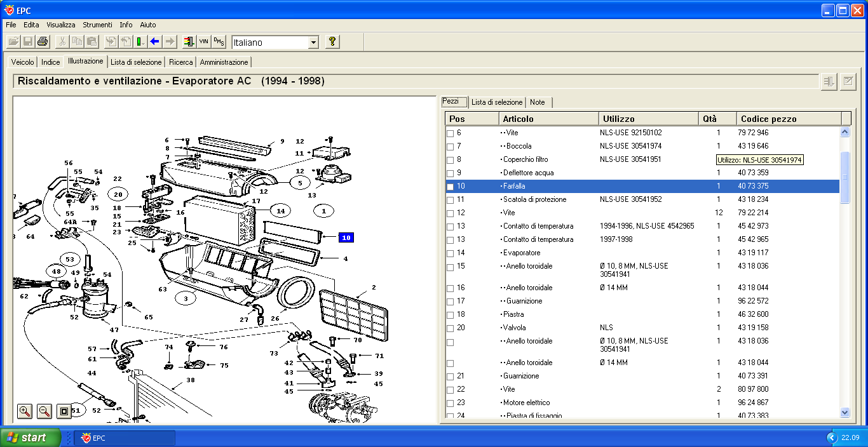This screenshot has width=868, height=447.
Task: Click the EPC taskbar button
Action: click(125, 437)
